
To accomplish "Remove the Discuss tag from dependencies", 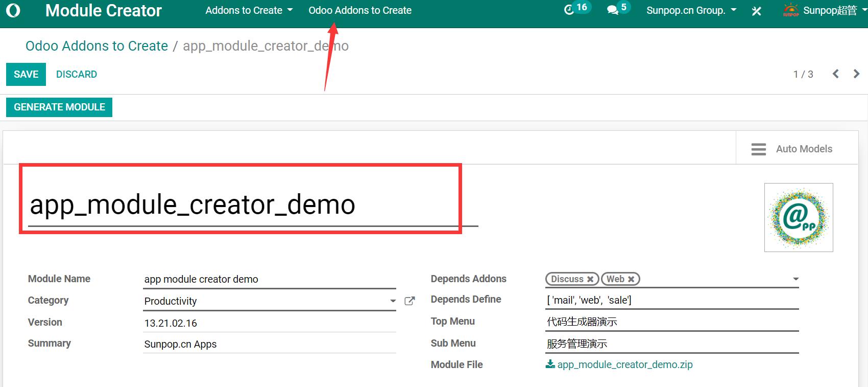I will click(590, 279).
